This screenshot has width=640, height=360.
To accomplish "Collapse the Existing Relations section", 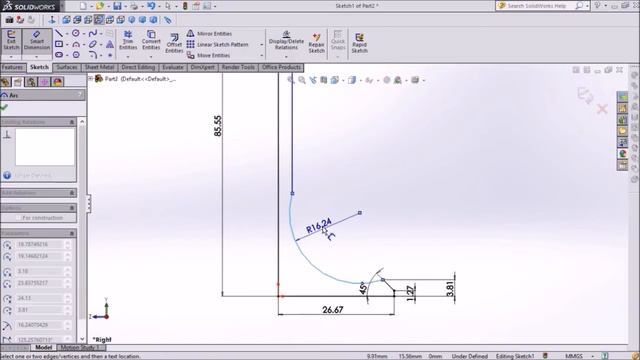I will point(72,122).
